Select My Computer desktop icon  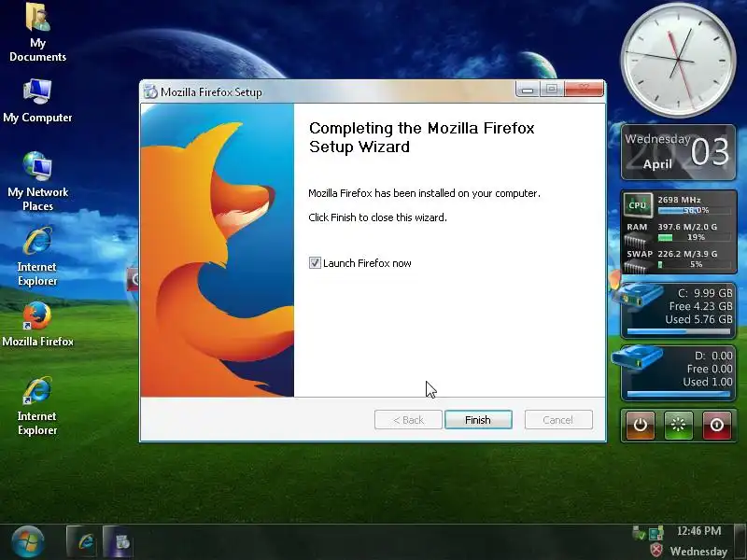click(x=37, y=101)
